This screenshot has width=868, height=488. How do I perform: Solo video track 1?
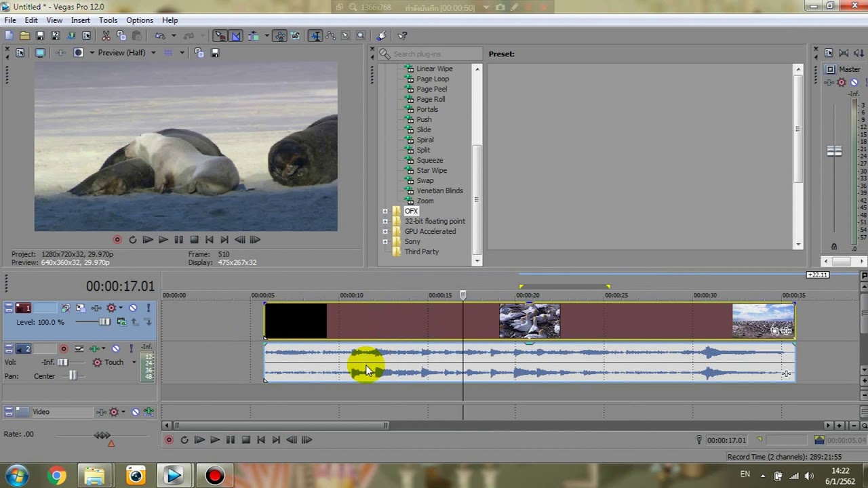click(x=149, y=308)
